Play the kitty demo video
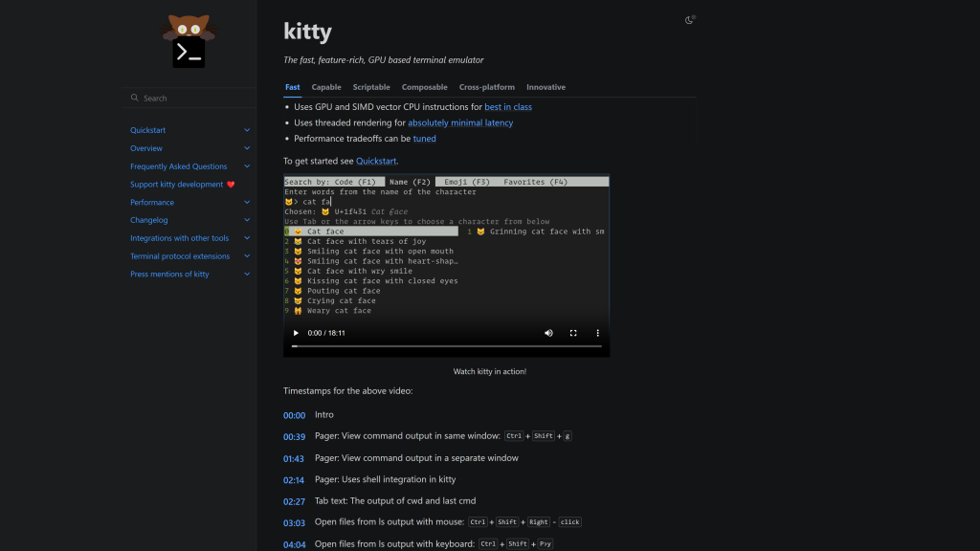Image resolution: width=980 pixels, height=551 pixels. click(x=296, y=333)
